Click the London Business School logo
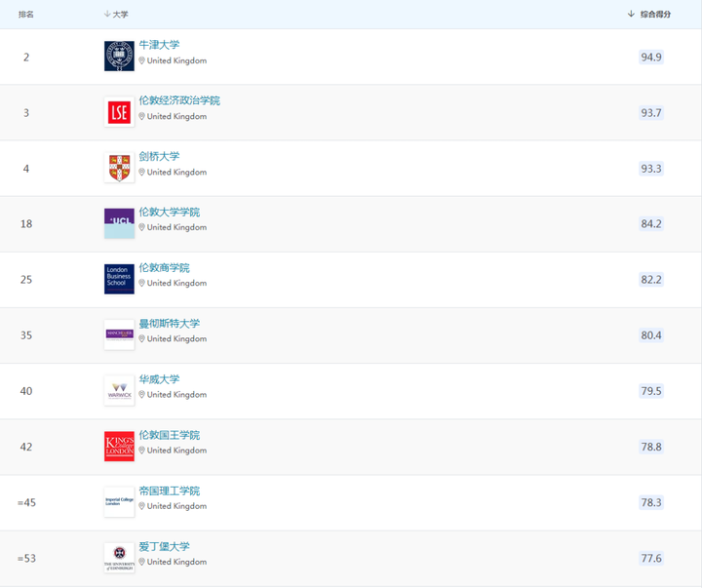The image size is (702, 588). pos(119,279)
